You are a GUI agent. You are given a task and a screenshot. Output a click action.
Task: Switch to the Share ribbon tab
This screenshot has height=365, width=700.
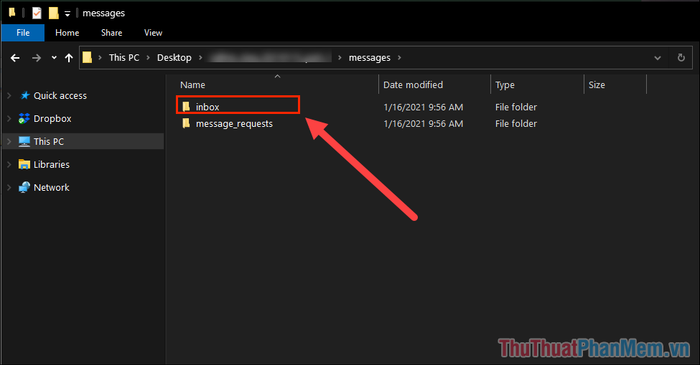[x=112, y=33]
